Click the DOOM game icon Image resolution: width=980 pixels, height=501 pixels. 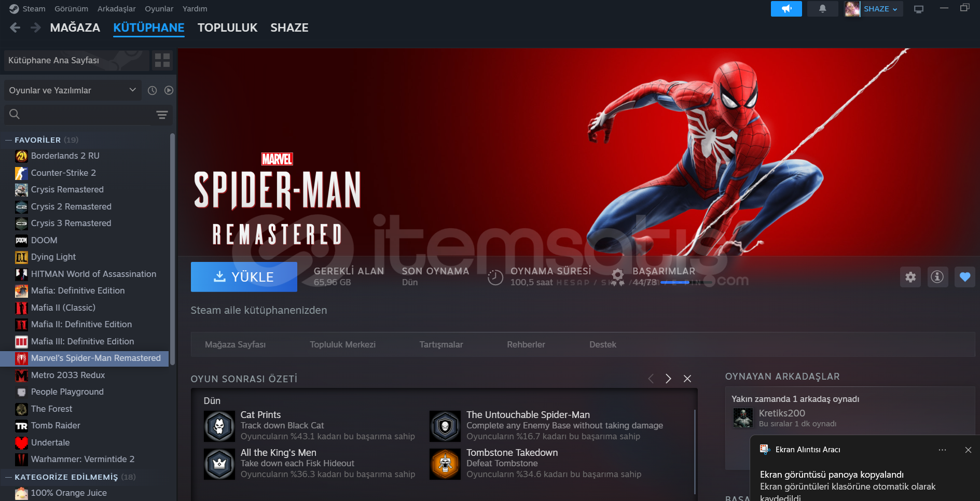coord(21,240)
